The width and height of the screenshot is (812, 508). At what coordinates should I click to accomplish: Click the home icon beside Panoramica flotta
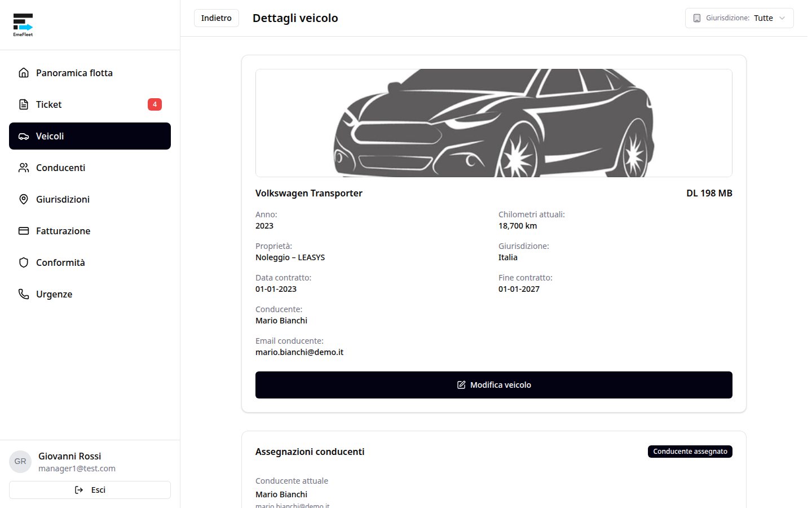coord(24,73)
